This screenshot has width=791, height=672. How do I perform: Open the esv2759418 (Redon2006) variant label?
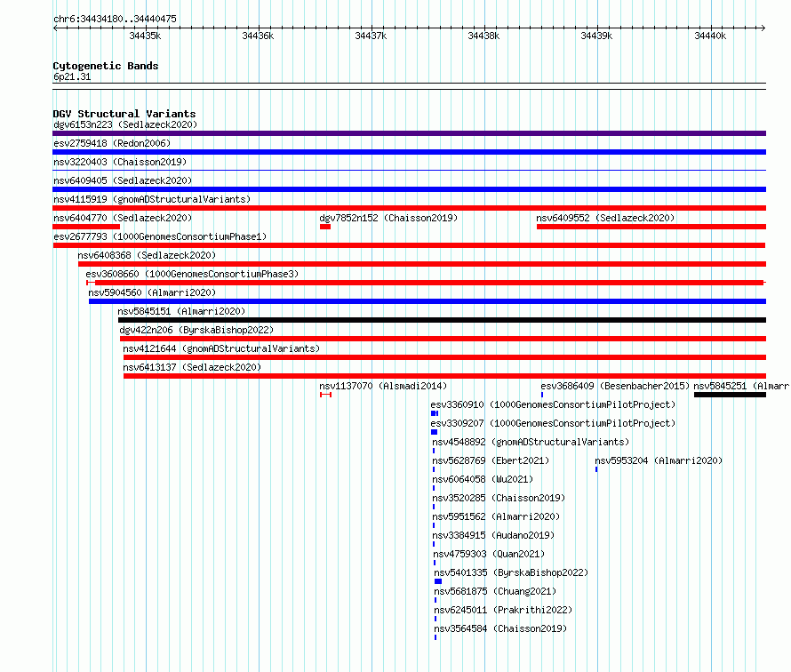point(112,143)
